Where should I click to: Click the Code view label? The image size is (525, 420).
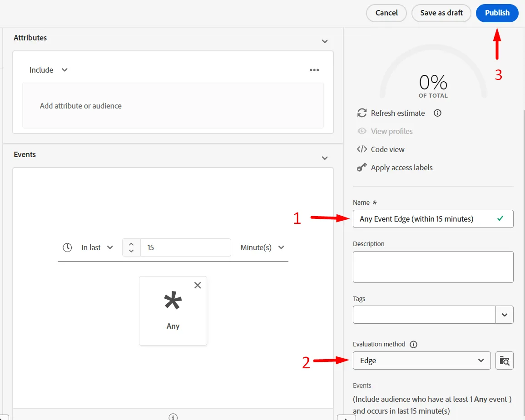tap(387, 149)
